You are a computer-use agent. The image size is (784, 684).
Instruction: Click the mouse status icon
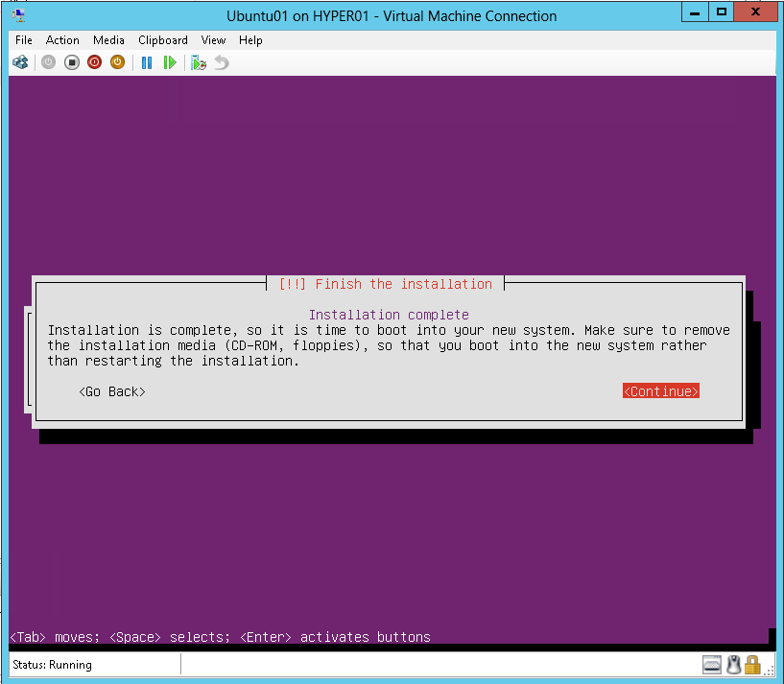coord(733,665)
